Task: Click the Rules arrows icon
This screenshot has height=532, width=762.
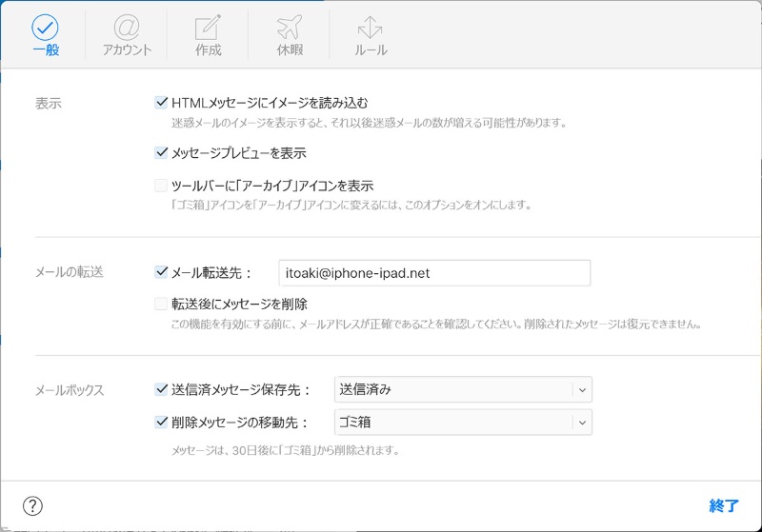Action: (370, 27)
